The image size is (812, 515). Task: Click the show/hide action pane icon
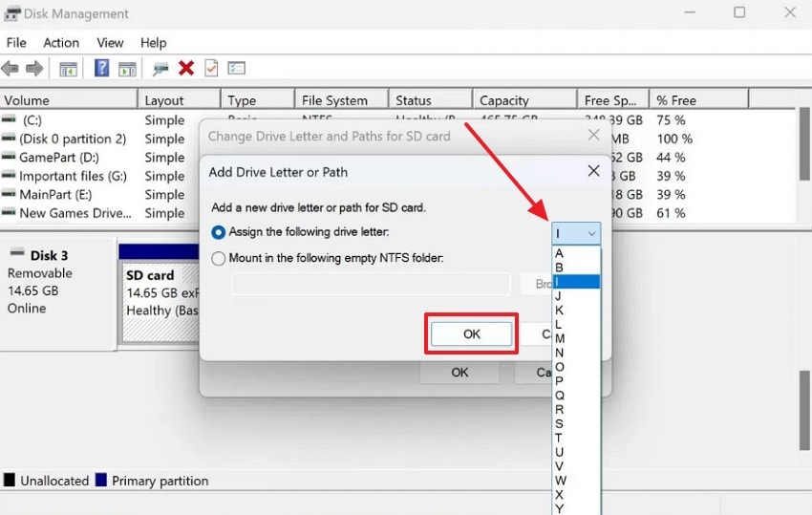click(127, 69)
